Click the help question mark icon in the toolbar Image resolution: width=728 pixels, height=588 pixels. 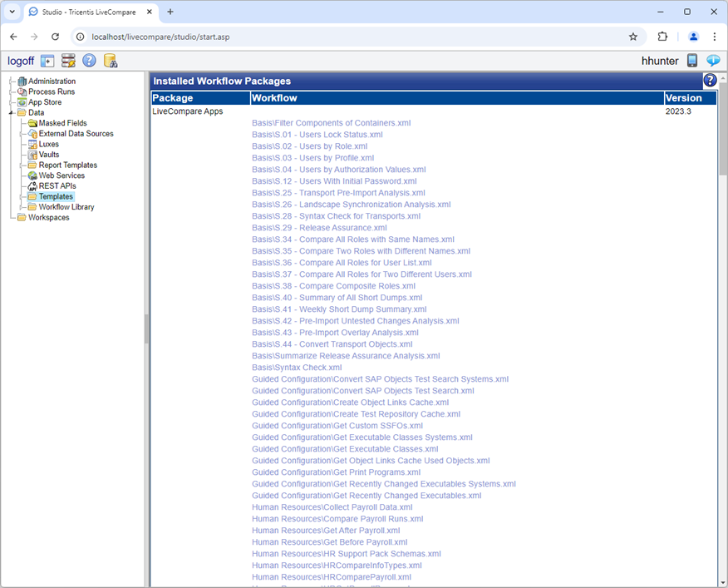(x=89, y=60)
